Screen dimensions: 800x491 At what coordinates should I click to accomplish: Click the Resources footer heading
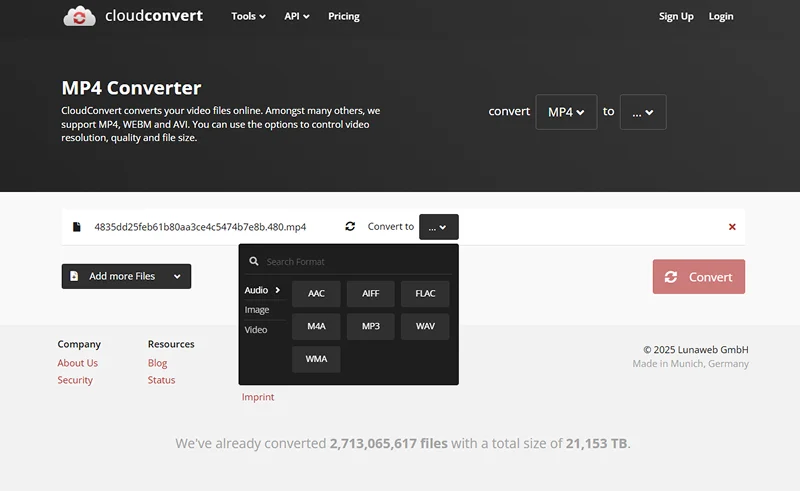point(171,344)
